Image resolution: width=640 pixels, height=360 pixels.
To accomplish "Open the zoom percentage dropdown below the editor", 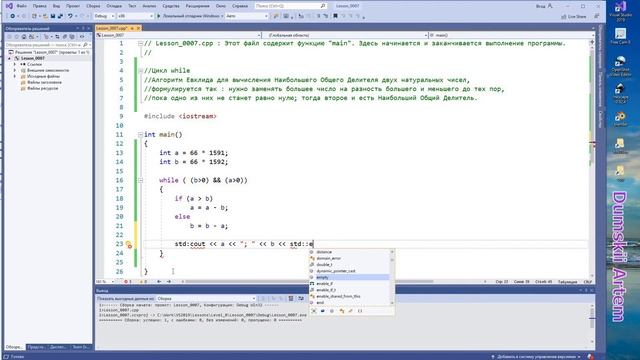I will (x=105, y=282).
